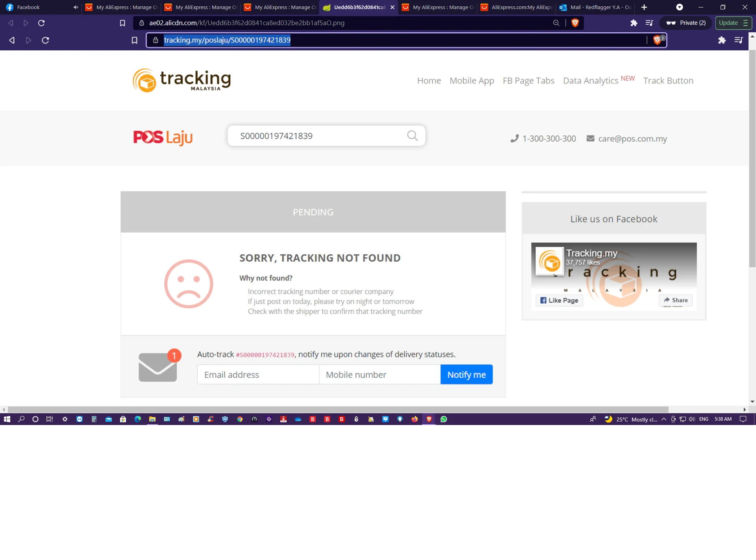Mute the Facebook tab audio icon

click(x=76, y=7)
